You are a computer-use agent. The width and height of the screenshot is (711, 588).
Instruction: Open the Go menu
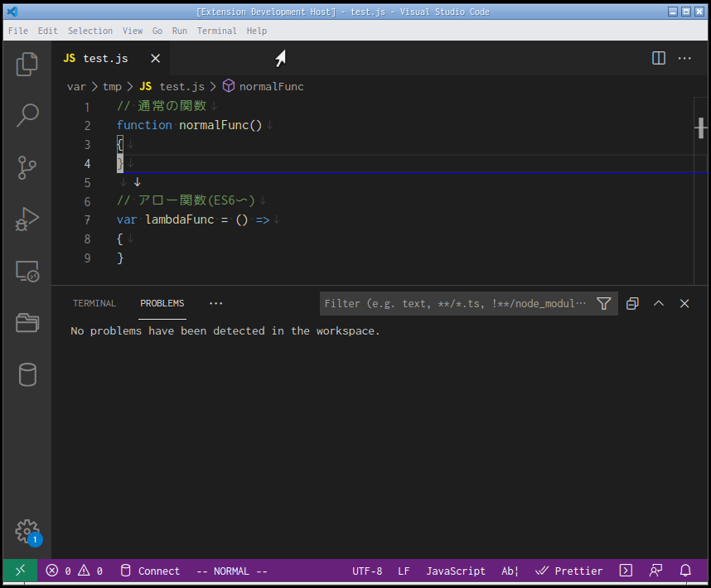(157, 31)
